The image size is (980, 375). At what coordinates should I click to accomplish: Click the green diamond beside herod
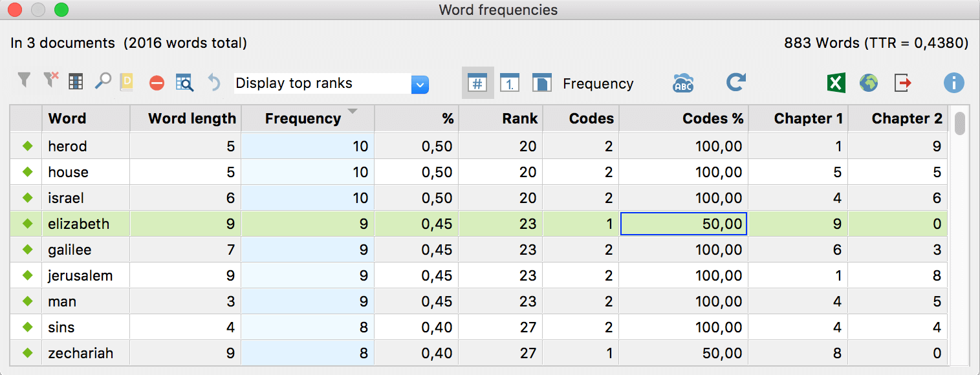[27, 146]
